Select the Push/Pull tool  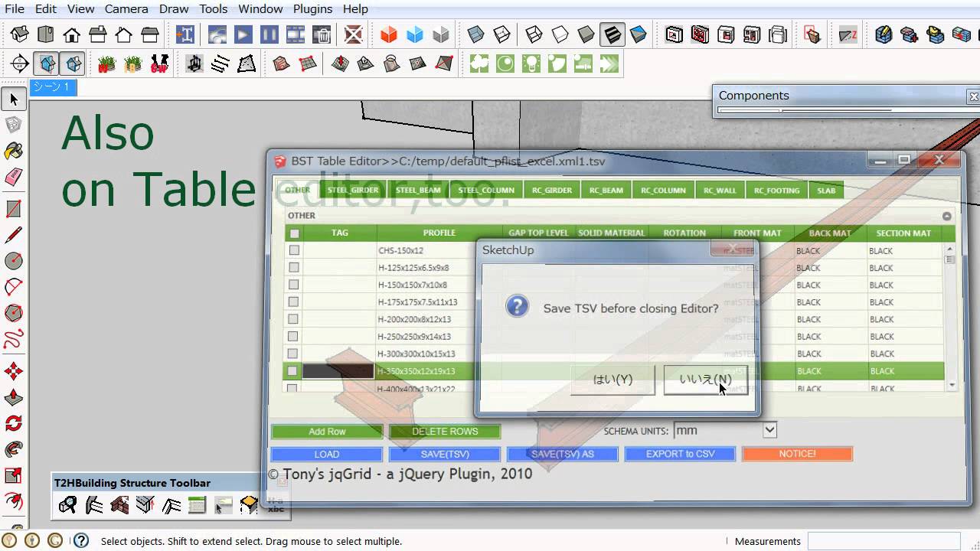coord(14,397)
